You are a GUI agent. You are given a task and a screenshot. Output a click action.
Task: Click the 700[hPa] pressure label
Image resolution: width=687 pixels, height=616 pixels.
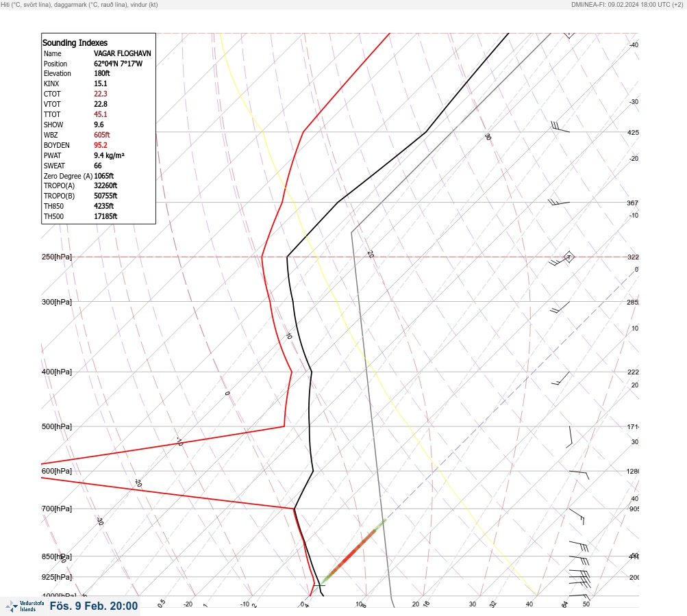click(57, 509)
